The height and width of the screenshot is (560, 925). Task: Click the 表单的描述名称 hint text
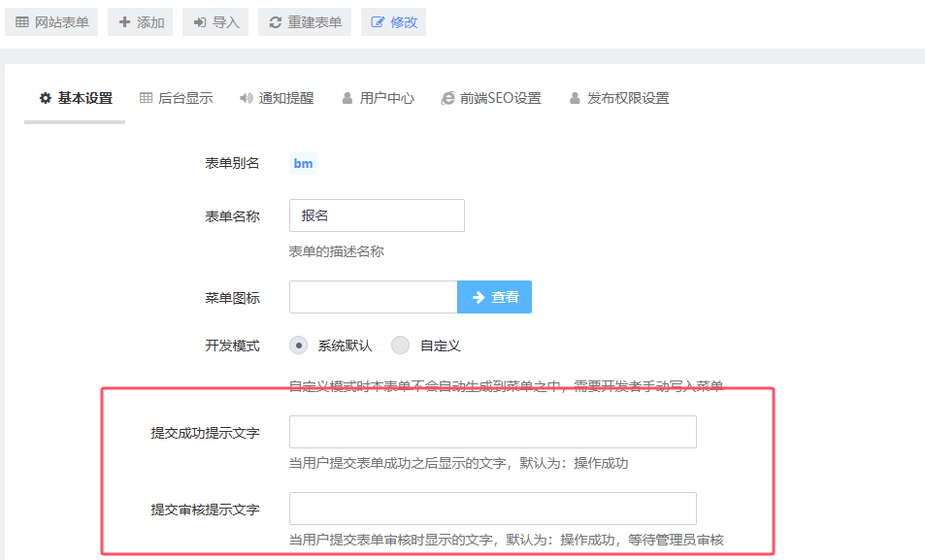click(337, 251)
